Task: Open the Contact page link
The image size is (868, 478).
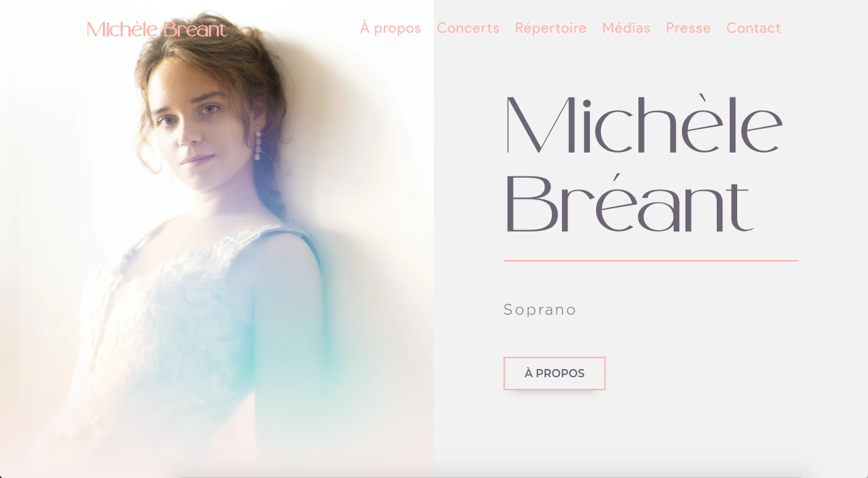Action: [x=754, y=28]
